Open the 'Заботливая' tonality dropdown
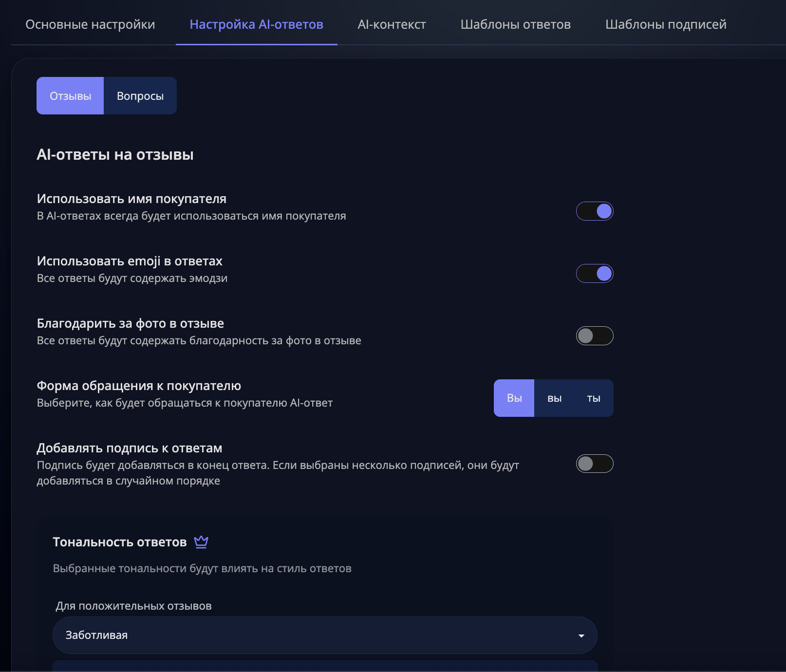This screenshot has width=786, height=672. point(324,635)
